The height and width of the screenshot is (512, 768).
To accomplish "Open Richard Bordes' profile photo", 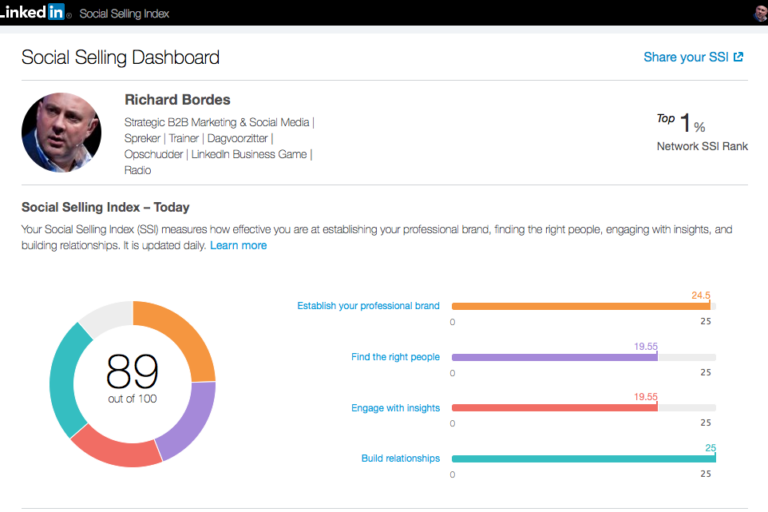I will click(x=61, y=134).
